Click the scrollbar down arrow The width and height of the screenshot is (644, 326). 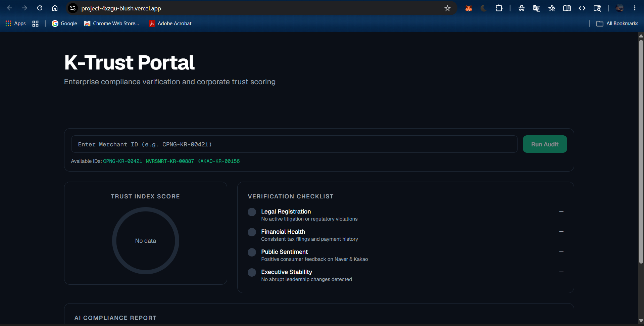pos(641,321)
